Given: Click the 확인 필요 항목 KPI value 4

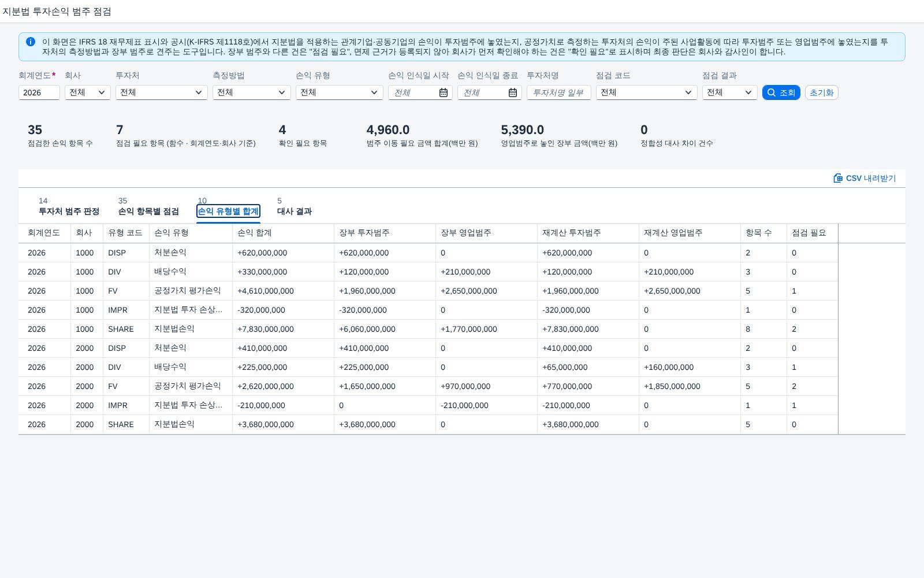Looking at the screenshot, I should pos(282,130).
